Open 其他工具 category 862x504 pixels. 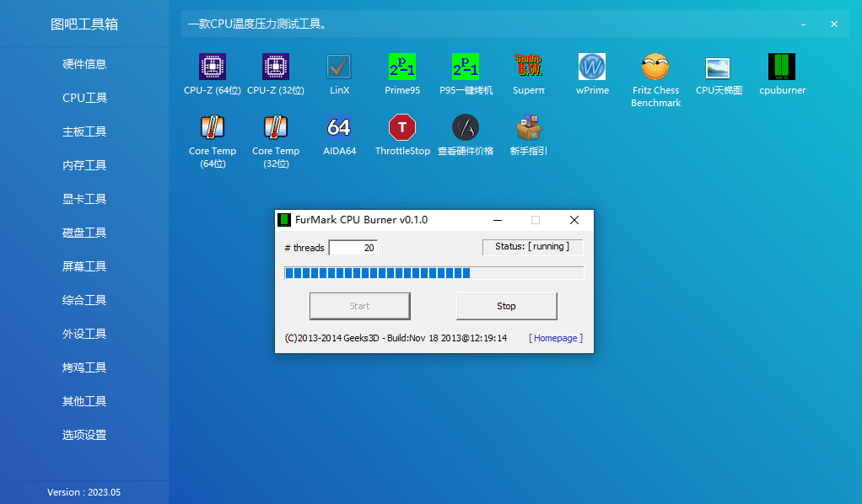(84, 401)
